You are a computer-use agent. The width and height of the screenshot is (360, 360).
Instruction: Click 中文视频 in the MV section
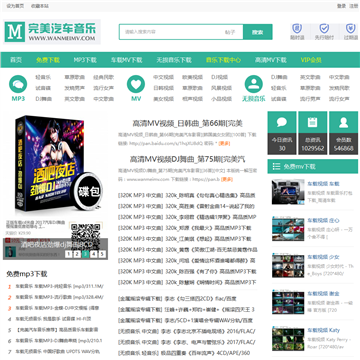pos(163,77)
